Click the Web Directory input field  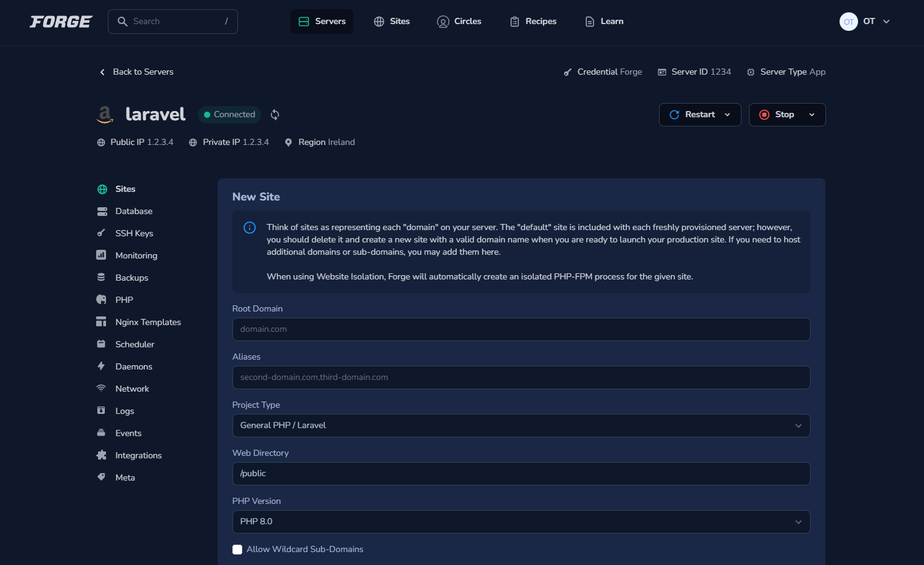click(521, 474)
